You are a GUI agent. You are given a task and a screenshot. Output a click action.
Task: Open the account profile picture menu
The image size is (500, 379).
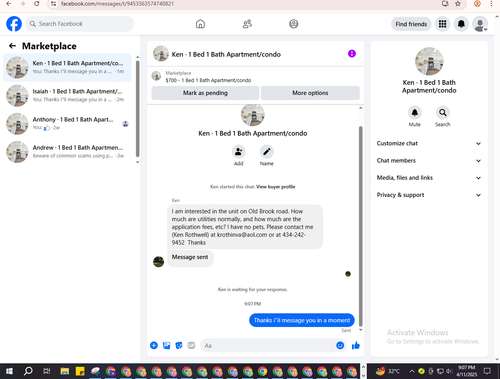[x=480, y=24]
